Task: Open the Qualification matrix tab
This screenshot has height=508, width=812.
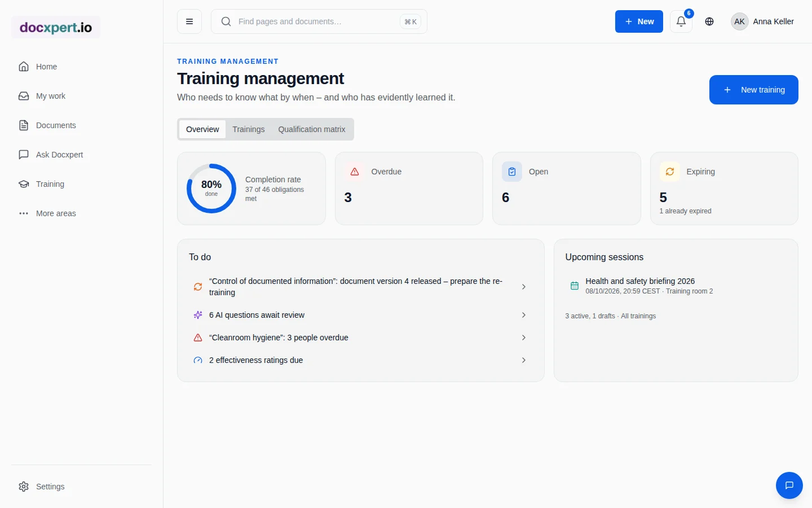Action: (312, 129)
